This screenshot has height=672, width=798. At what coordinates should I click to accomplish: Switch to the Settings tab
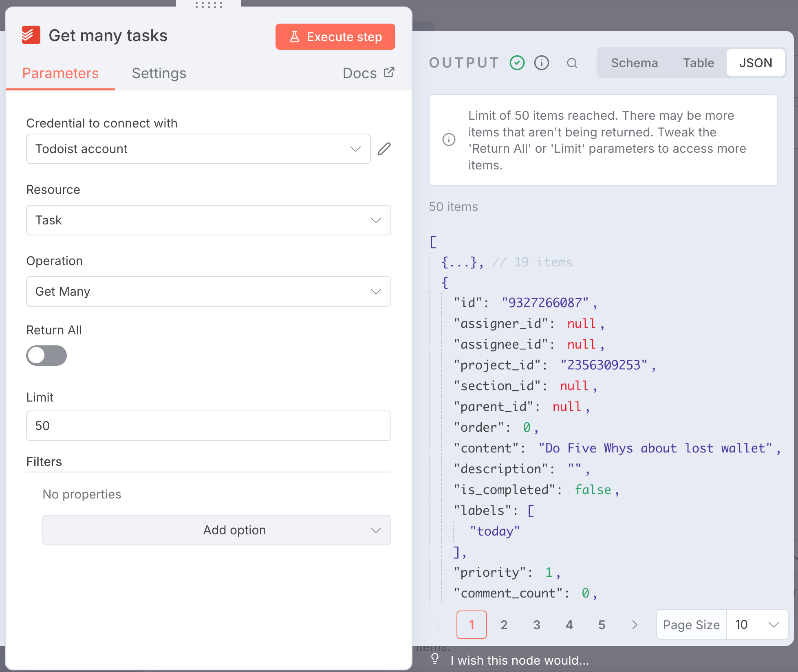(x=159, y=73)
